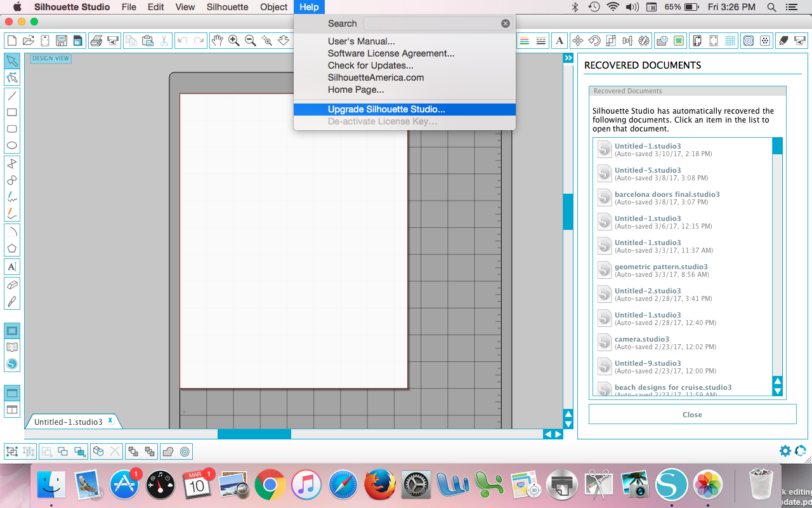Collapse the sidebar with the double-chevron arrow
The width and height of the screenshot is (812, 508).
pyautogui.click(x=568, y=57)
